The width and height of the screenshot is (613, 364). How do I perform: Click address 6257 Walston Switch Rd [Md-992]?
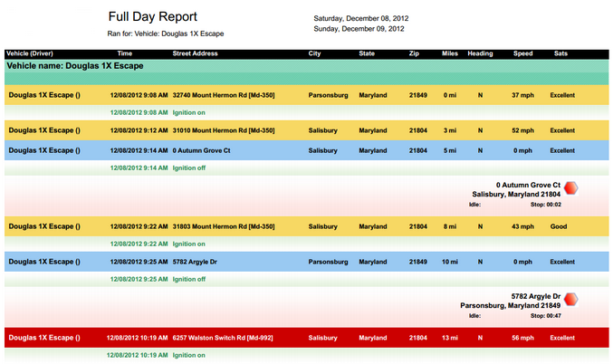(223, 338)
